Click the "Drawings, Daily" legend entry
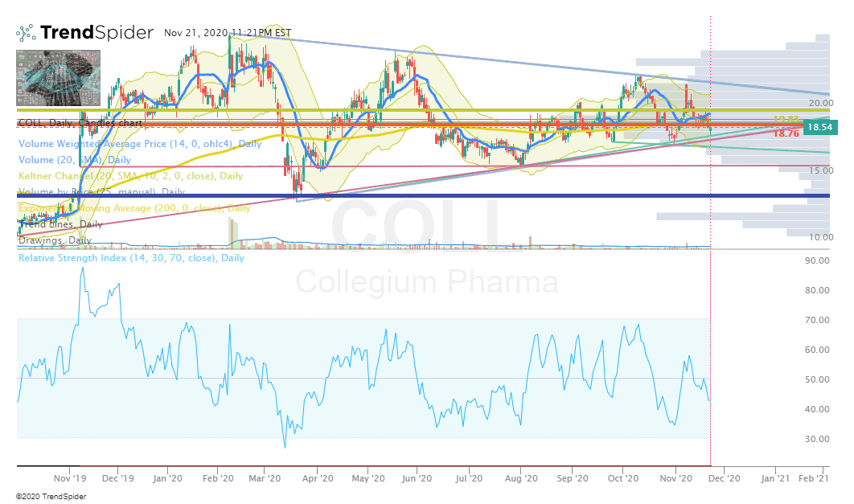The width and height of the screenshot is (854, 504). click(55, 240)
